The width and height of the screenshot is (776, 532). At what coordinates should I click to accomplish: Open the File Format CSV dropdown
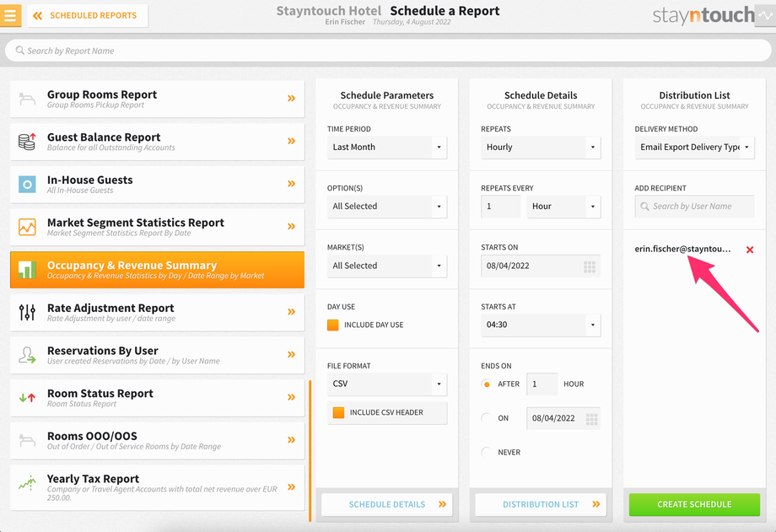tap(387, 384)
